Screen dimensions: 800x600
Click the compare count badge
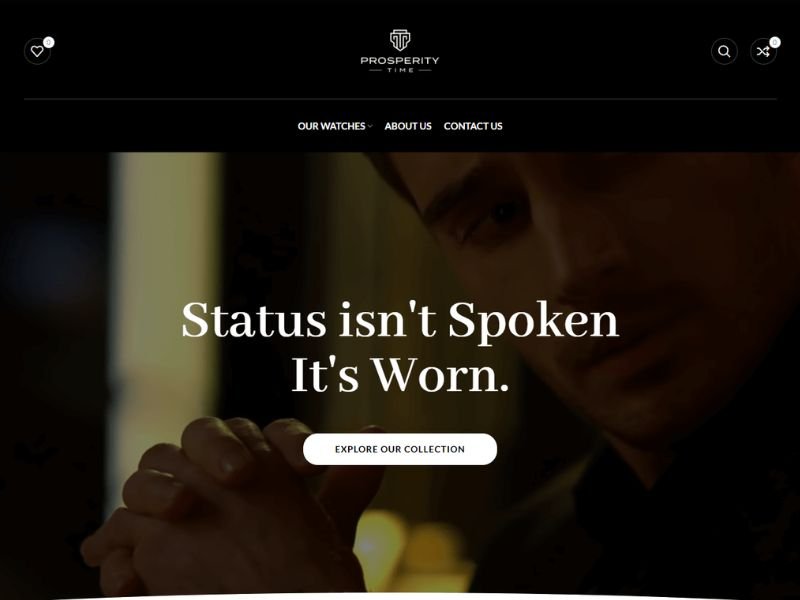[774, 42]
